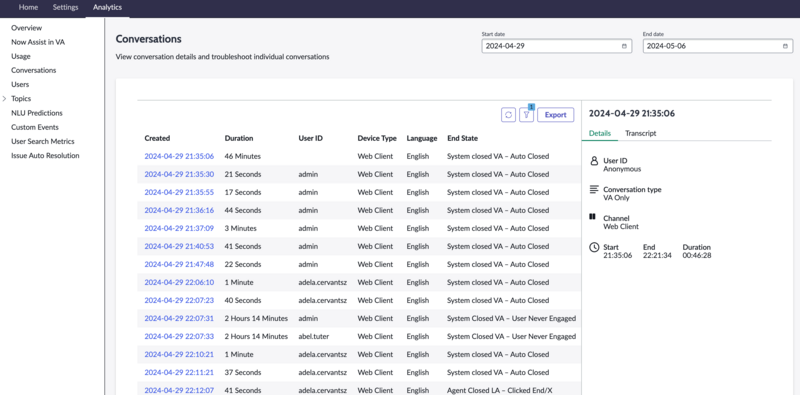This screenshot has width=800, height=395.
Task: Open conversation 2024-04-29 22:07:33
Action: [179, 336]
